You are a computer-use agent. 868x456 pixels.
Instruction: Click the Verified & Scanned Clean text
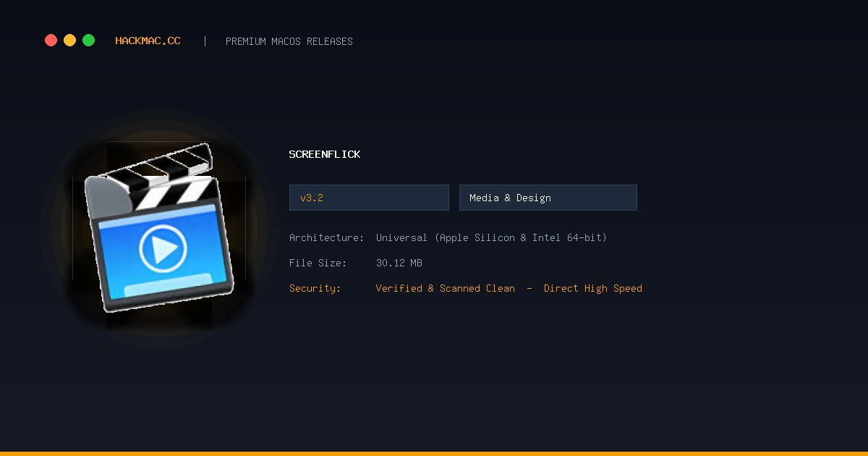(446, 288)
